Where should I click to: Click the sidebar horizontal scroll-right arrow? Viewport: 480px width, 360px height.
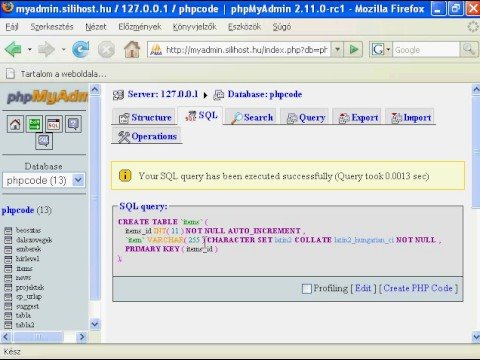[x=82, y=337]
